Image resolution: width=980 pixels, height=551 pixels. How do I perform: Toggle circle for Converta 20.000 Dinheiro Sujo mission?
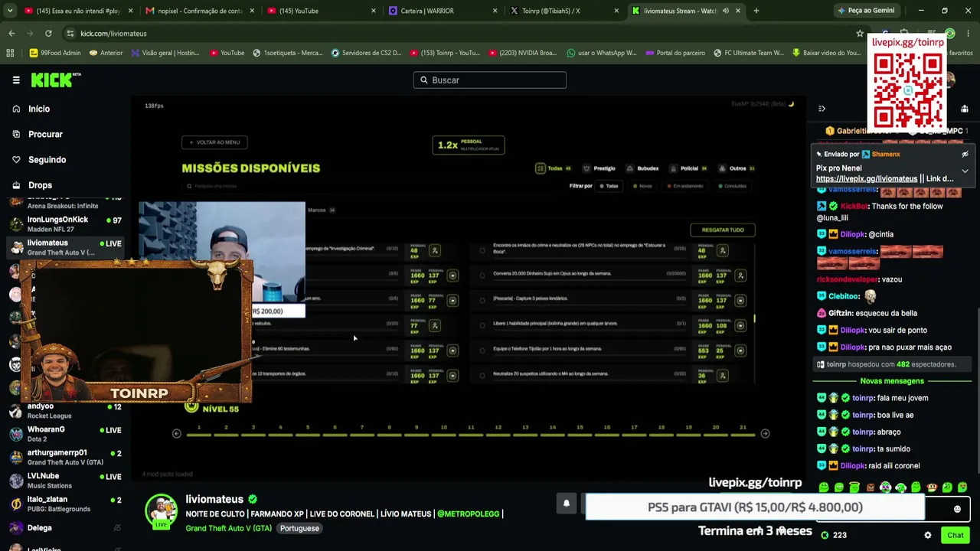point(482,275)
